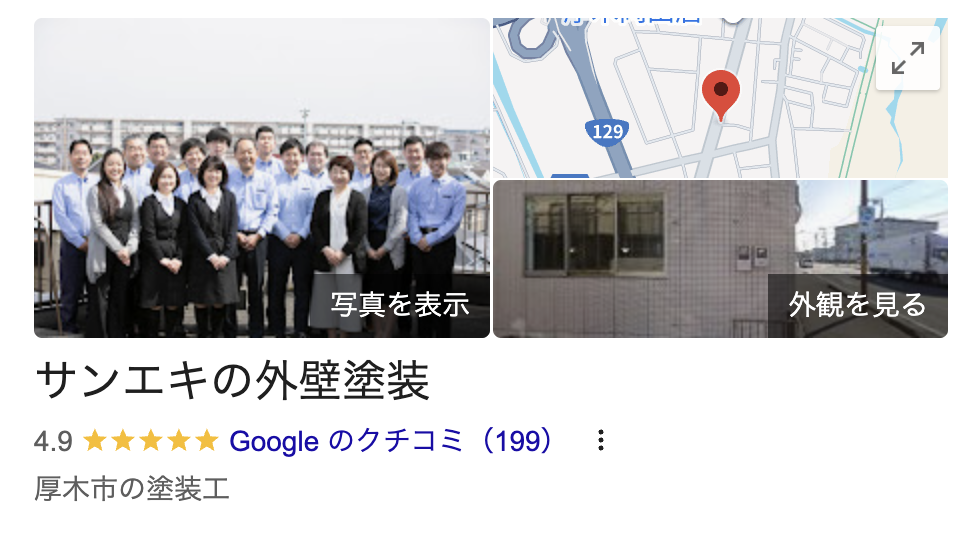Click the (199) review count
970x542 pixels.
coord(517,441)
